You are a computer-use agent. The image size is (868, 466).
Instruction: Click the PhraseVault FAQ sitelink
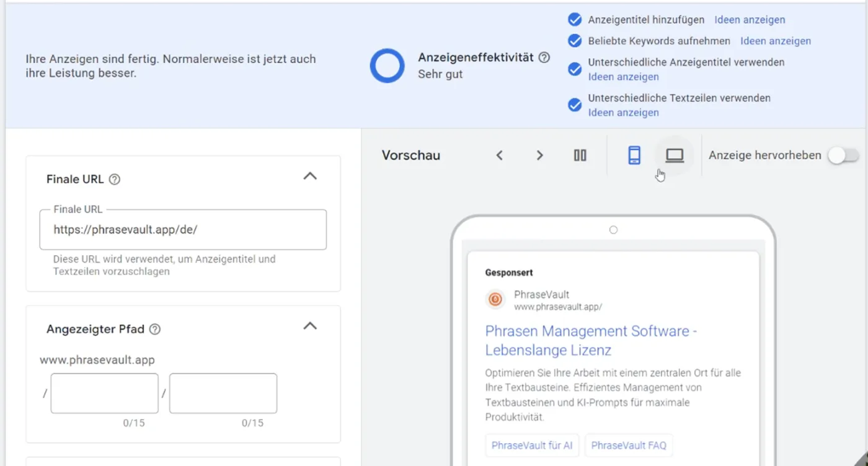(629, 446)
